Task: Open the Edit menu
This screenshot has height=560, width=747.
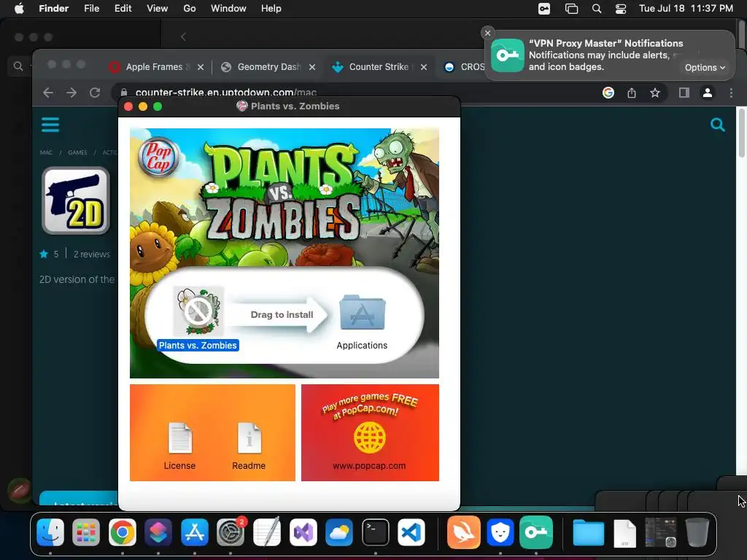Action: (x=123, y=9)
